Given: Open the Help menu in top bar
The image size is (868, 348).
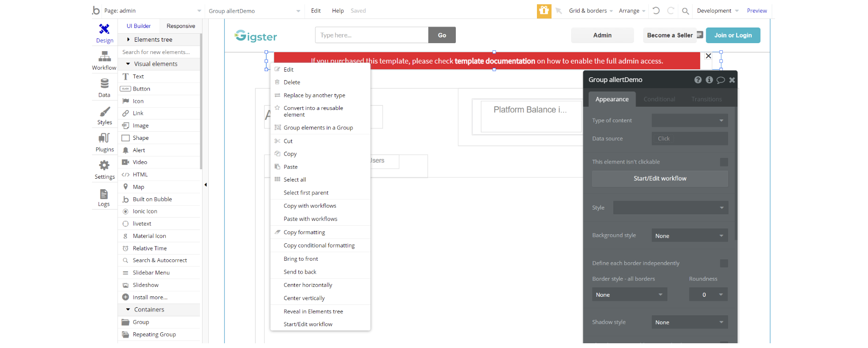Looking at the screenshot, I should (338, 10).
